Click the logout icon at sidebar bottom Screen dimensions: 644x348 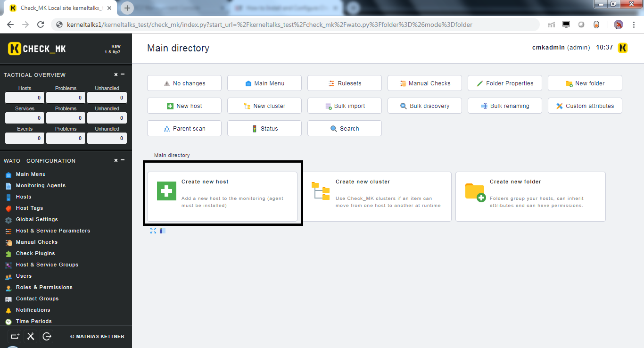click(46, 336)
